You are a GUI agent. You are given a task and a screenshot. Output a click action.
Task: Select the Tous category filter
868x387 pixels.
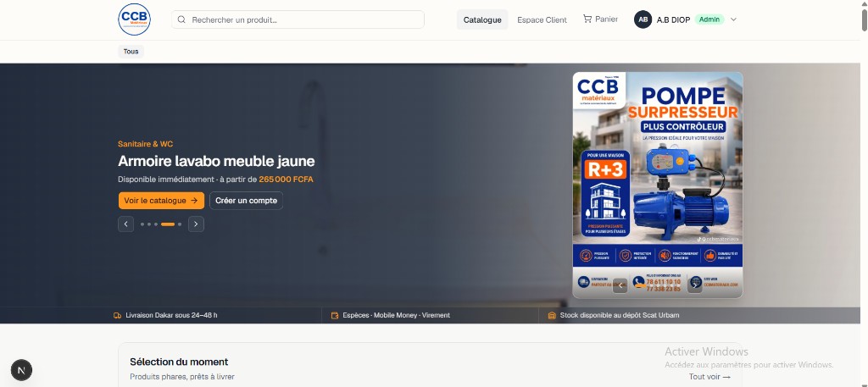131,52
